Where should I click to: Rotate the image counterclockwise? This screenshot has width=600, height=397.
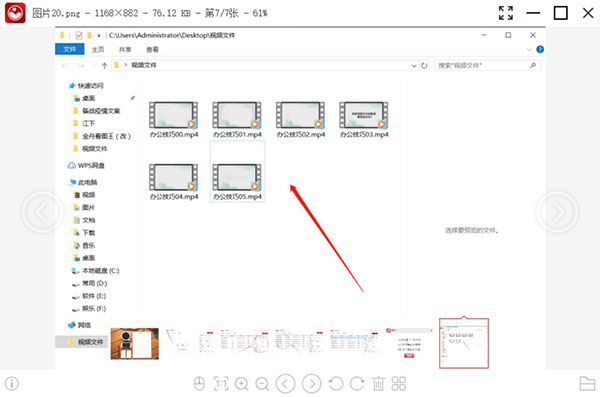tap(336, 383)
